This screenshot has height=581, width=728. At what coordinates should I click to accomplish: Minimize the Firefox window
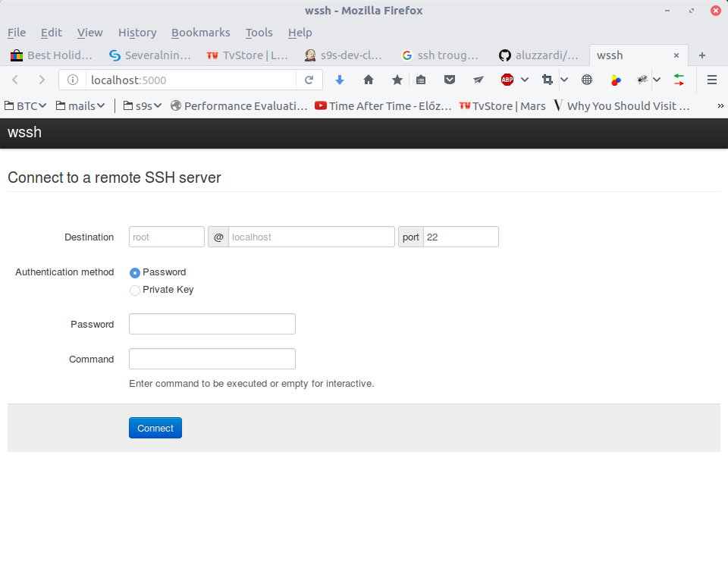click(x=667, y=10)
